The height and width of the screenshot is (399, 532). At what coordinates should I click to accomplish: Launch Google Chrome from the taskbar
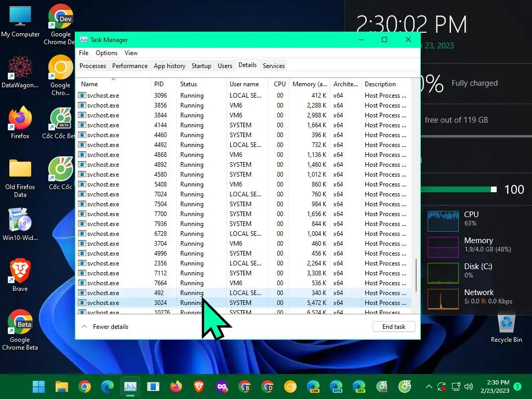tap(85, 386)
